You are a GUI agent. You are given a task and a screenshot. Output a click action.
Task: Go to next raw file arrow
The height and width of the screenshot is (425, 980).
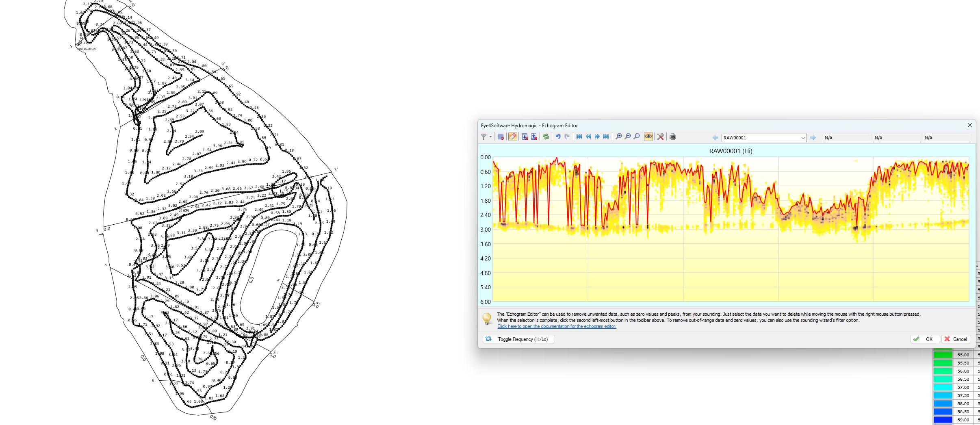(x=813, y=138)
